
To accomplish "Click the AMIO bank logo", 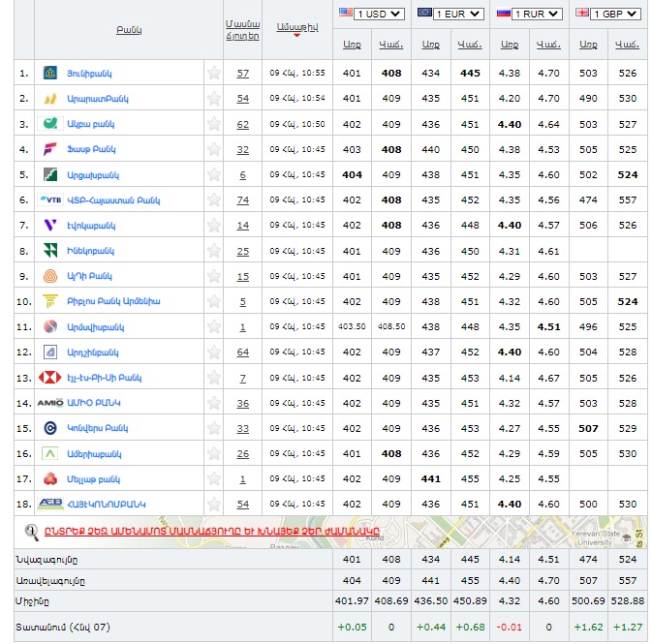I will (x=50, y=403).
